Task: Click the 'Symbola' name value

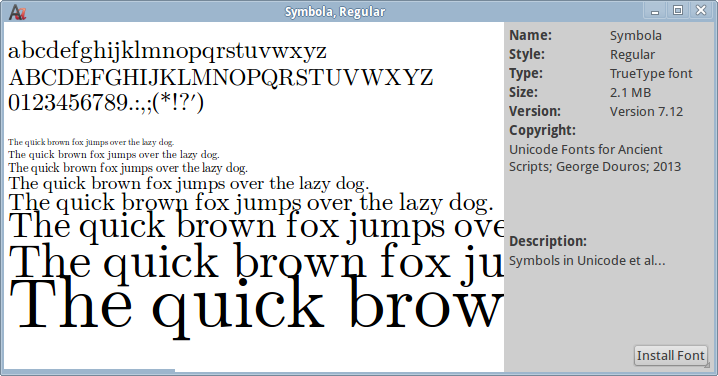Action: coord(636,35)
